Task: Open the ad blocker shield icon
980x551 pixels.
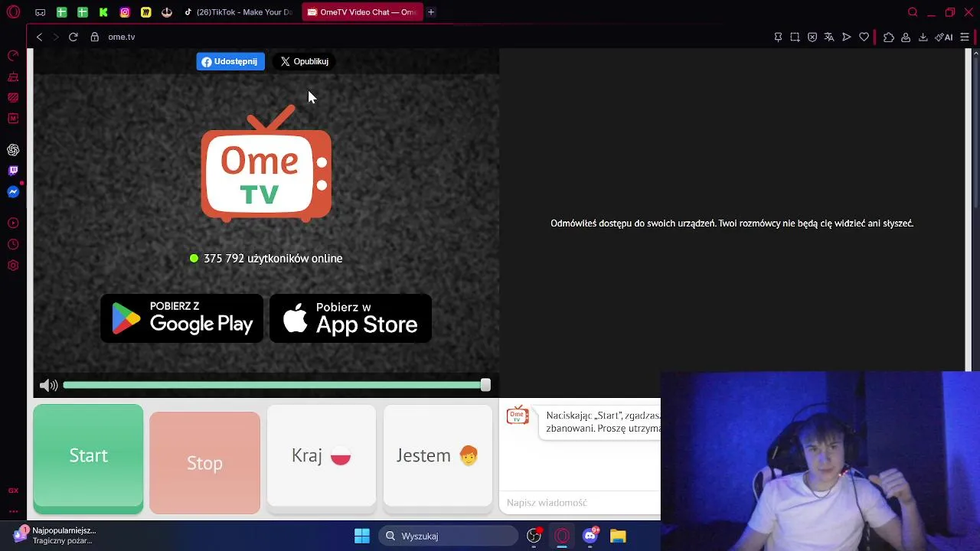Action: point(812,37)
